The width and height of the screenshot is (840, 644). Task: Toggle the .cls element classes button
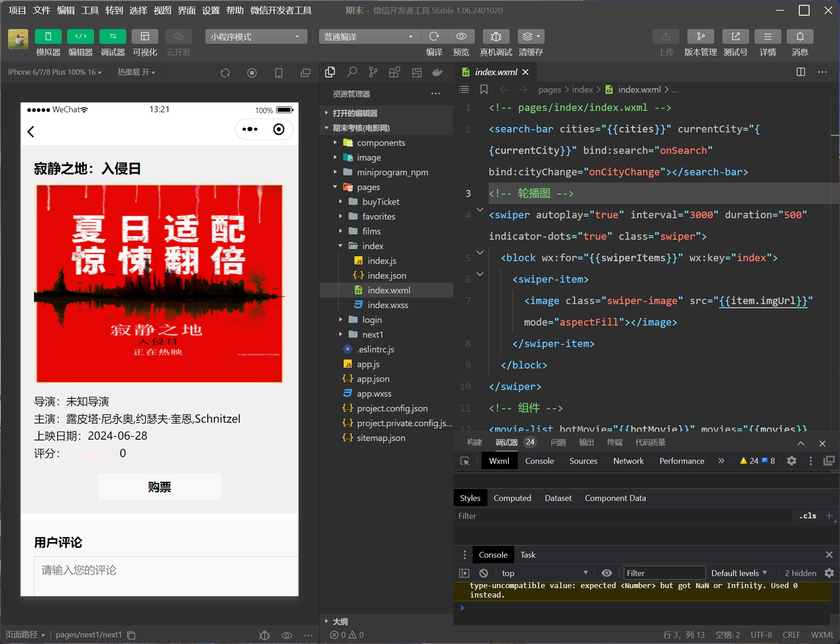[x=808, y=516]
